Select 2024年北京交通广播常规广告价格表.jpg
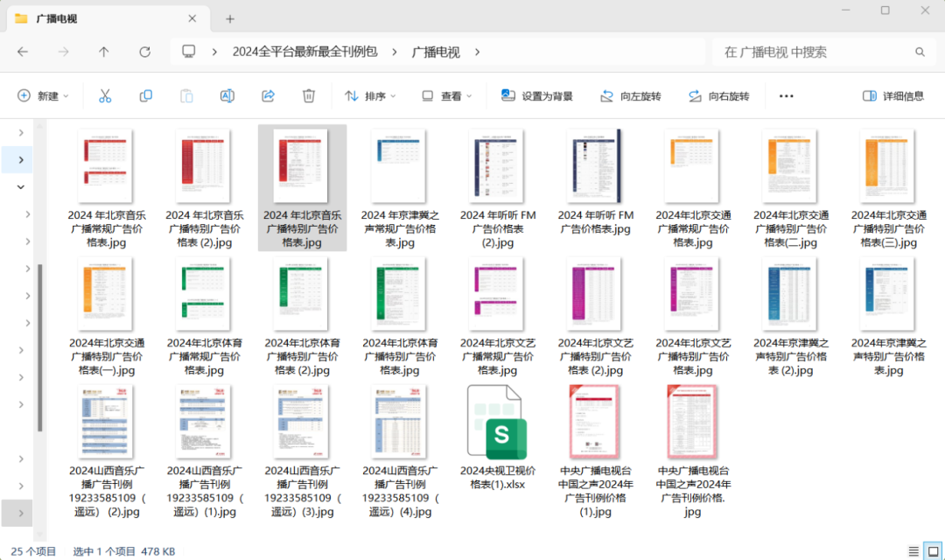The width and height of the screenshot is (945, 560). [x=693, y=187]
